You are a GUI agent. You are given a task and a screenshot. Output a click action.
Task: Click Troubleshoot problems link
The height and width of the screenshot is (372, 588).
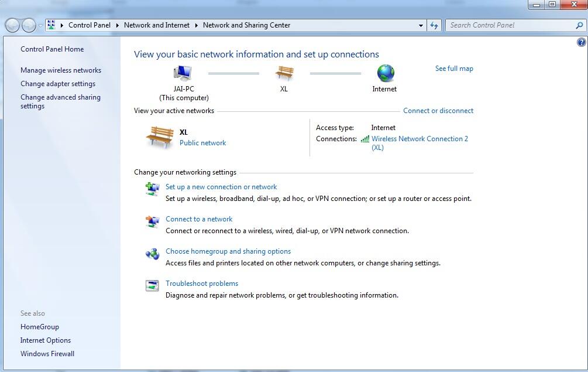pos(202,284)
